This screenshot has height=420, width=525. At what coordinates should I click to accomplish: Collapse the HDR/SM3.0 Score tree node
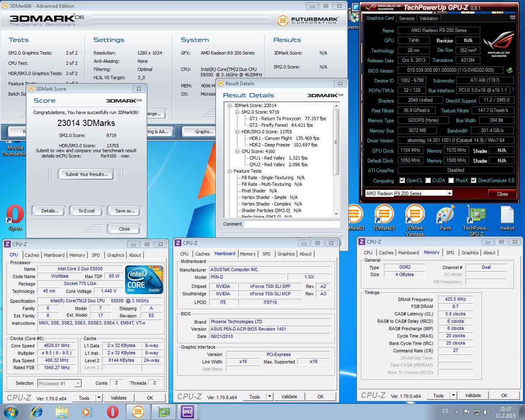click(237, 132)
